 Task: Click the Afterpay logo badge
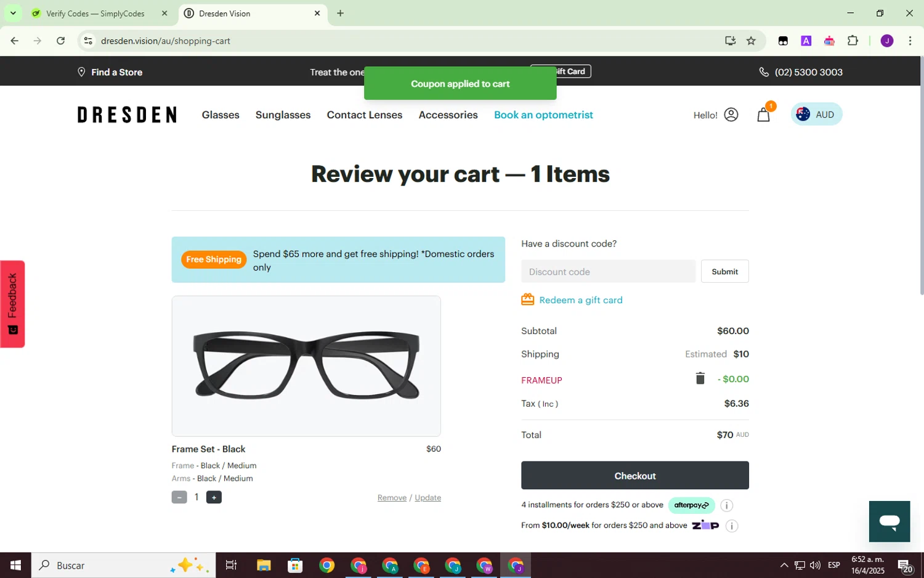(x=691, y=505)
